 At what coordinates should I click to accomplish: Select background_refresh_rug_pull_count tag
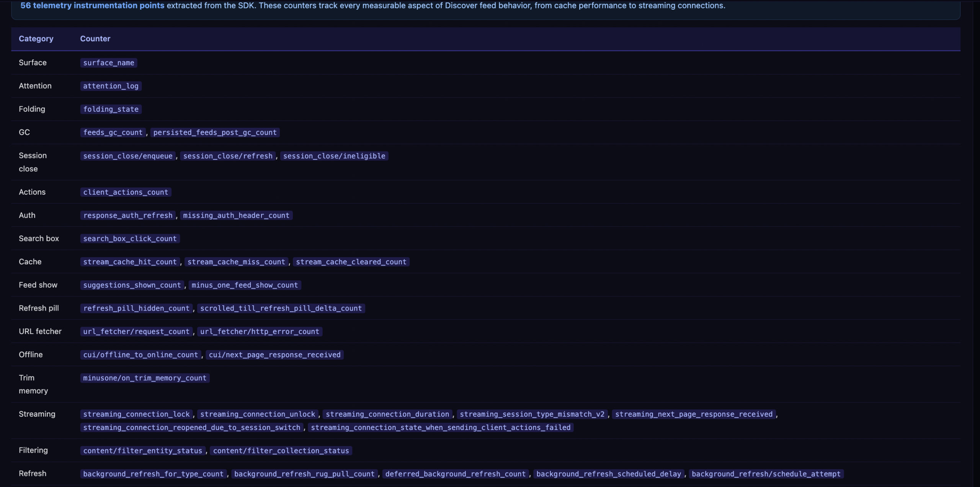304,474
